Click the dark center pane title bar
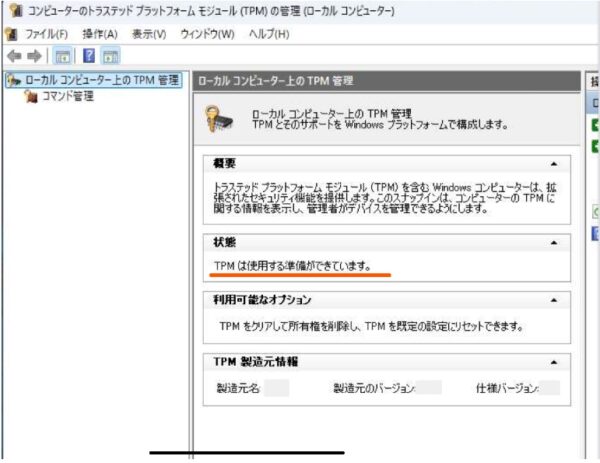This screenshot has width=600, height=463. tap(386, 81)
